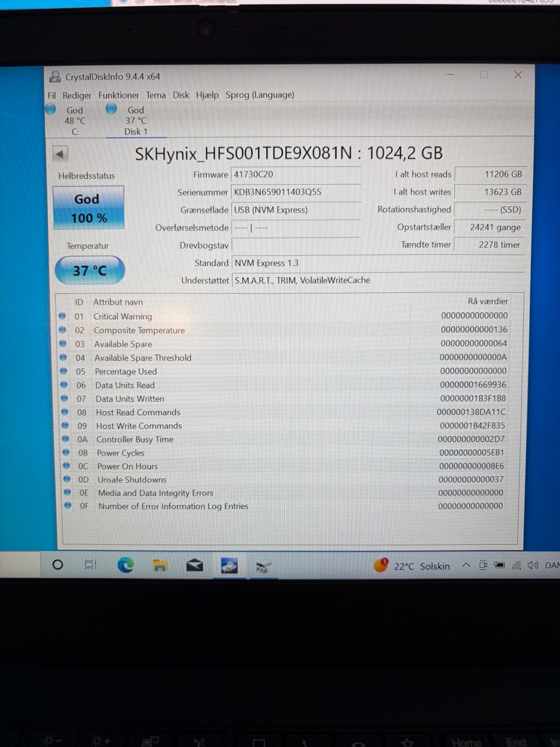Click the blue status icon for C: drive
This screenshot has width=560, height=747.
click(x=51, y=109)
